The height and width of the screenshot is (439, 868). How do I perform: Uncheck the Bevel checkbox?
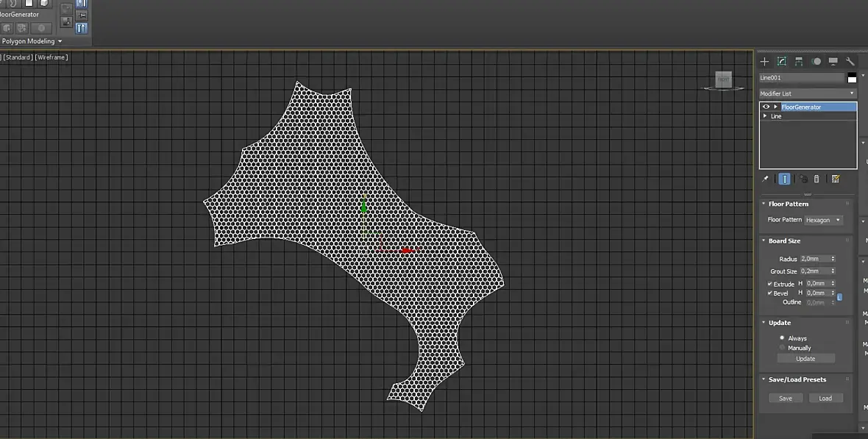coord(769,293)
